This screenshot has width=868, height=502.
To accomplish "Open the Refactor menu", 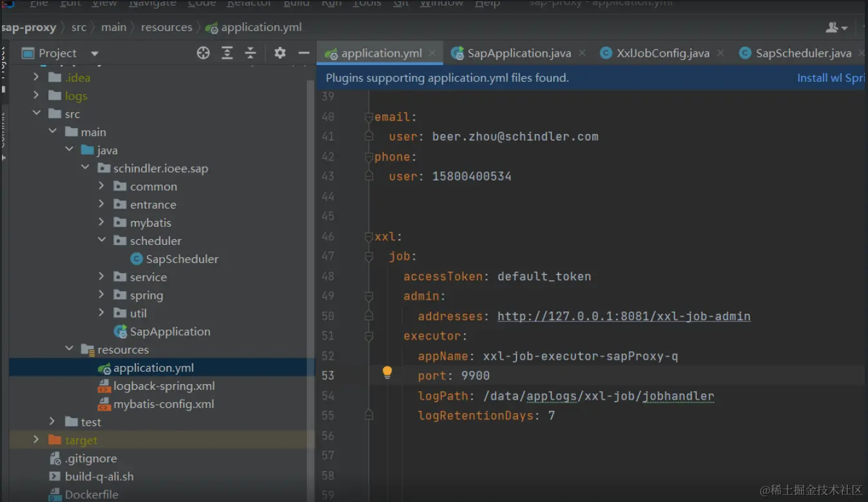I will (x=249, y=3).
